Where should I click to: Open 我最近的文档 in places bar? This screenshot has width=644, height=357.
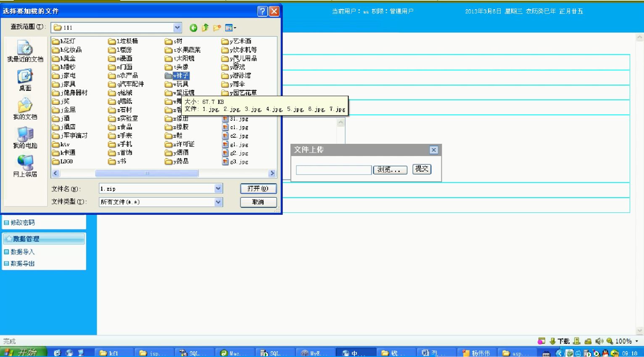pos(25,51)
